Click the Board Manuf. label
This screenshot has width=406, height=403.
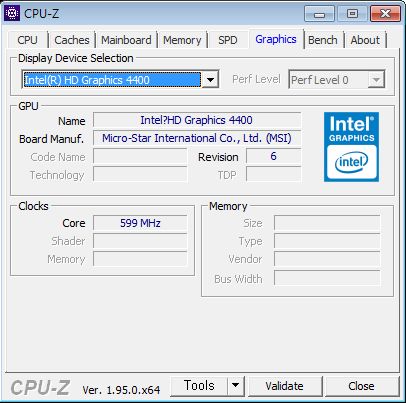[51, 139]
